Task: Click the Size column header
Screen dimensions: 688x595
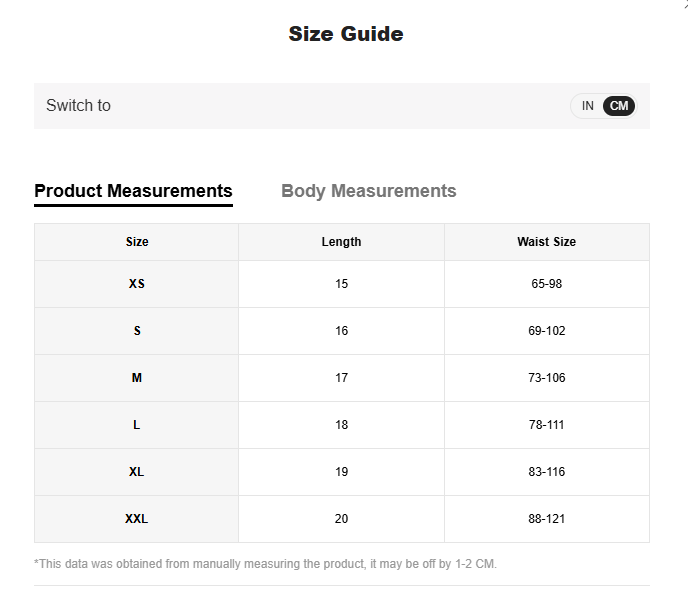Action: tap(137, 242)
